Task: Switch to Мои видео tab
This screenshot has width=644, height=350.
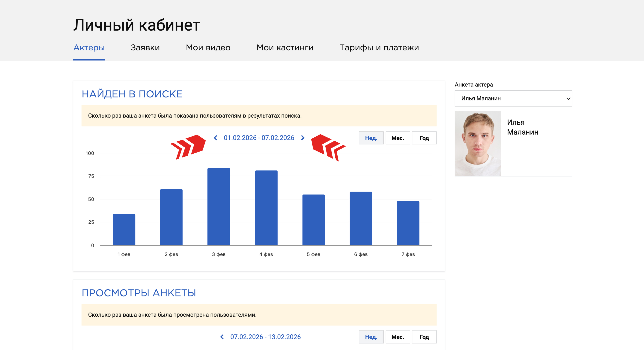Action: pos(208,48)
